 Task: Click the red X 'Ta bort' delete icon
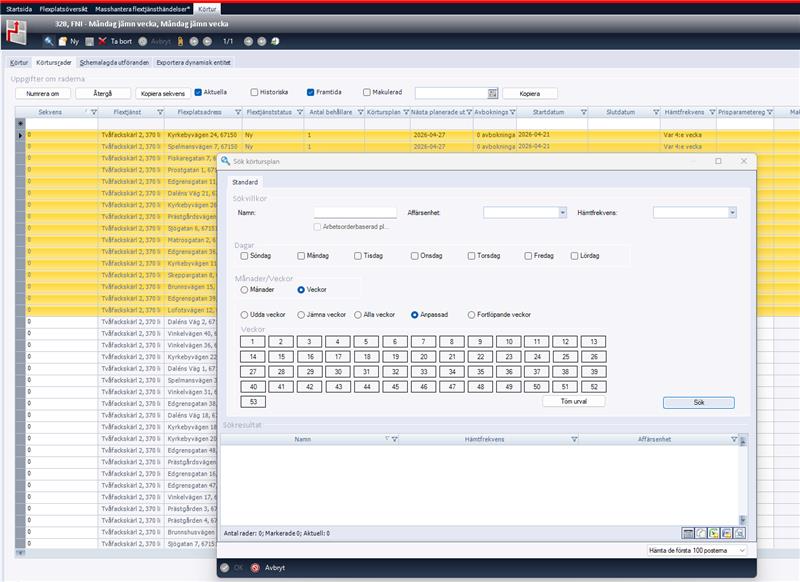102,41
